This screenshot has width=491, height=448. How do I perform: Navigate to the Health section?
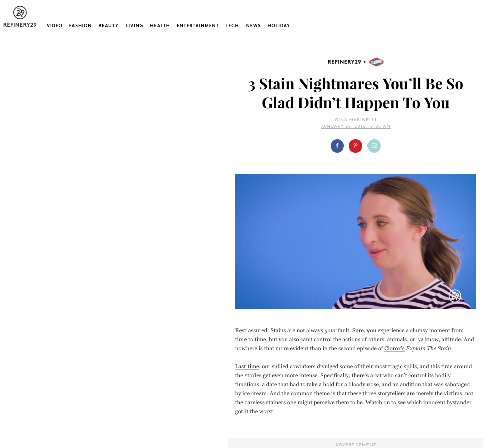coord(160,26)
